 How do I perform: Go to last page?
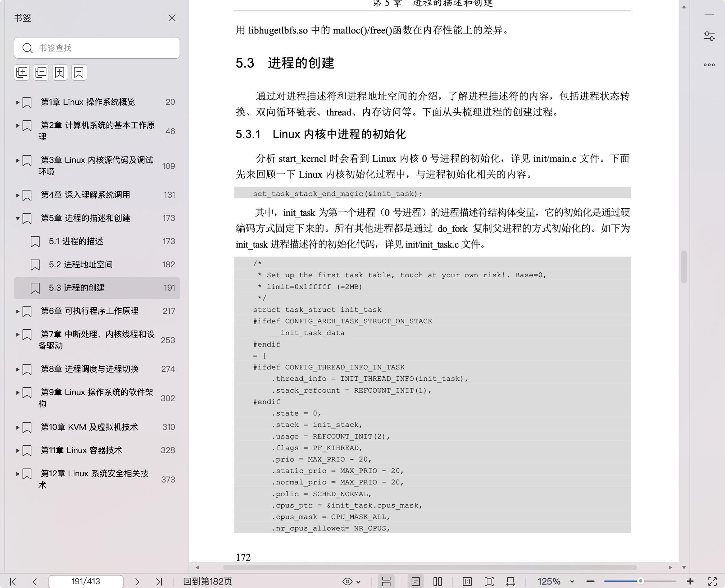(159, 582)
